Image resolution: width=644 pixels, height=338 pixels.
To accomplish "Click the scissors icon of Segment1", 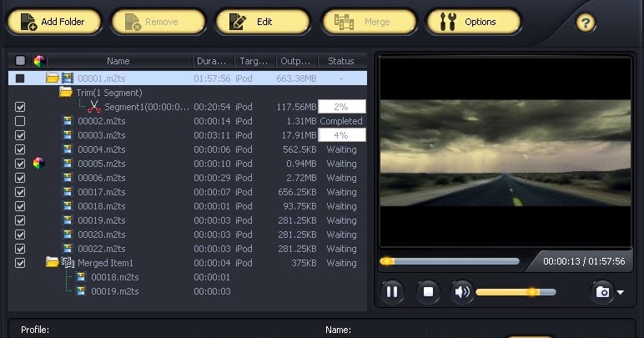I will pyautogui.click(x=94, y=107).
